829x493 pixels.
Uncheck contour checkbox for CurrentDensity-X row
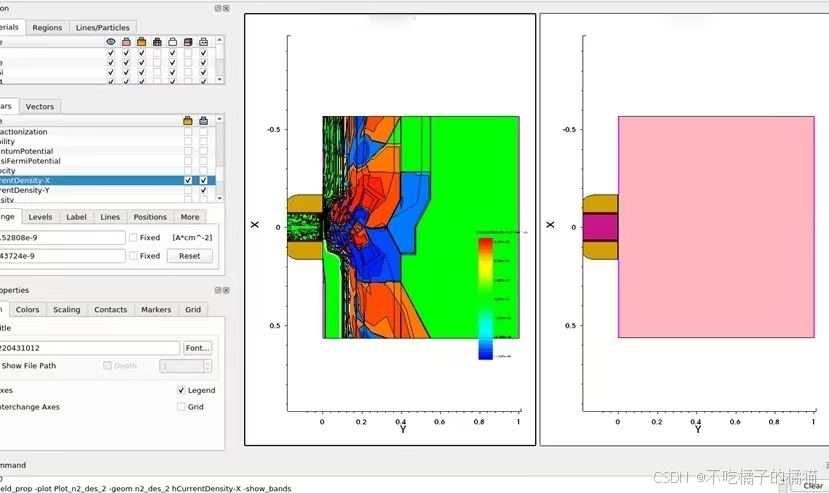[204, 180]
